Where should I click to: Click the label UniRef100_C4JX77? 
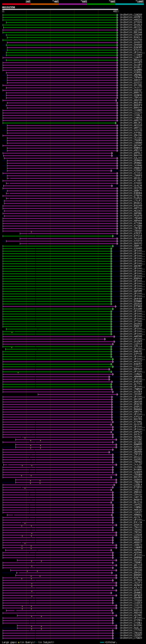[x=131, y=87]
